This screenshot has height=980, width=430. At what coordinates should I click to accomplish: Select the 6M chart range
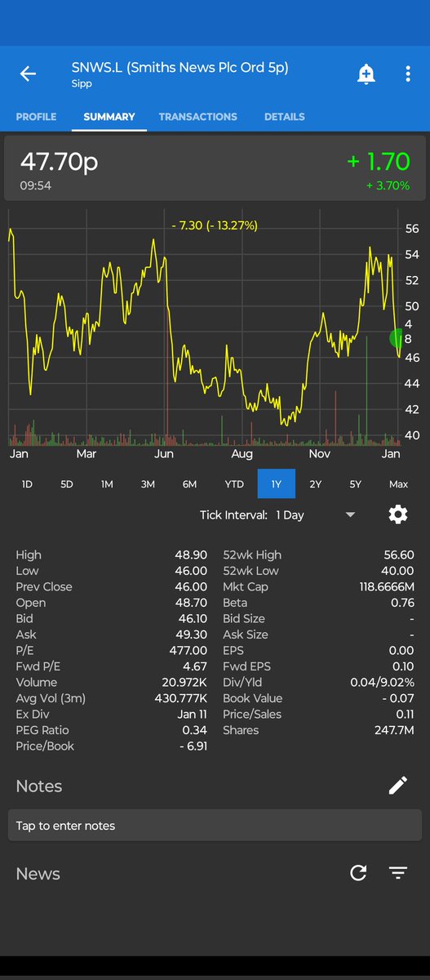pyautogui.click(x=189, y=484)
